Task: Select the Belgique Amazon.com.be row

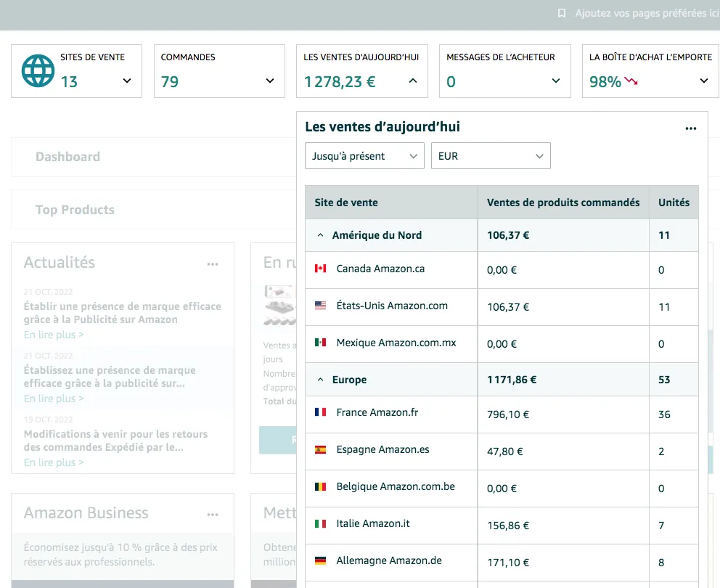Action: tap(502, 489)
